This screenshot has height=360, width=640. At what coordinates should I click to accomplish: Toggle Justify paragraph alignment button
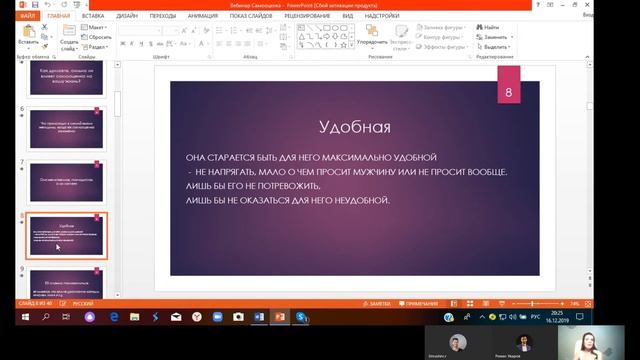pyautogui.click(x=247, y=44)
